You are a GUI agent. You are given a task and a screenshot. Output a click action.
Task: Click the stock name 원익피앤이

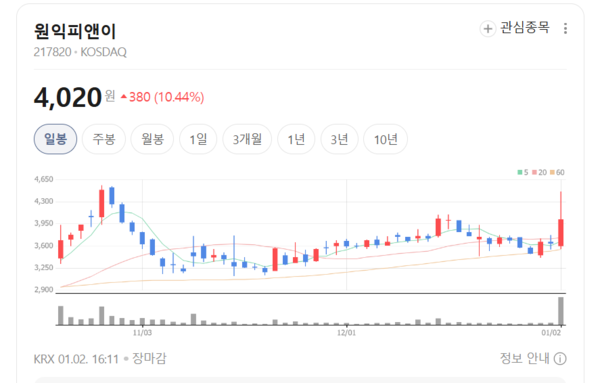75,31
